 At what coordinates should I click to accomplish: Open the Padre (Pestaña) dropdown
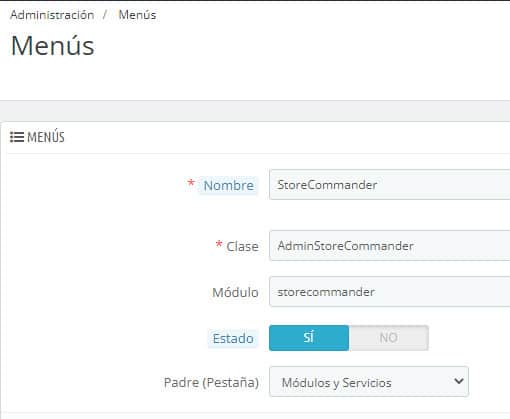coord(369,382)
